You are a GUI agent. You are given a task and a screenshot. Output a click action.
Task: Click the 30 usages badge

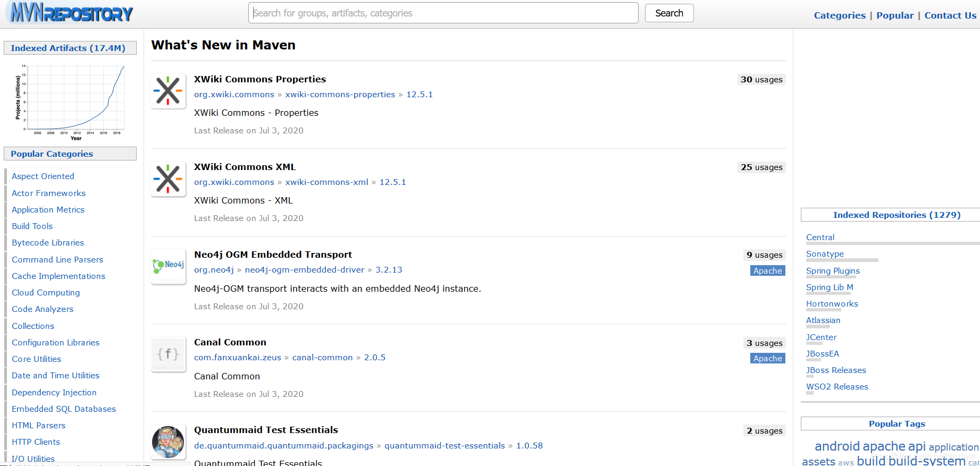click(761, 80)
